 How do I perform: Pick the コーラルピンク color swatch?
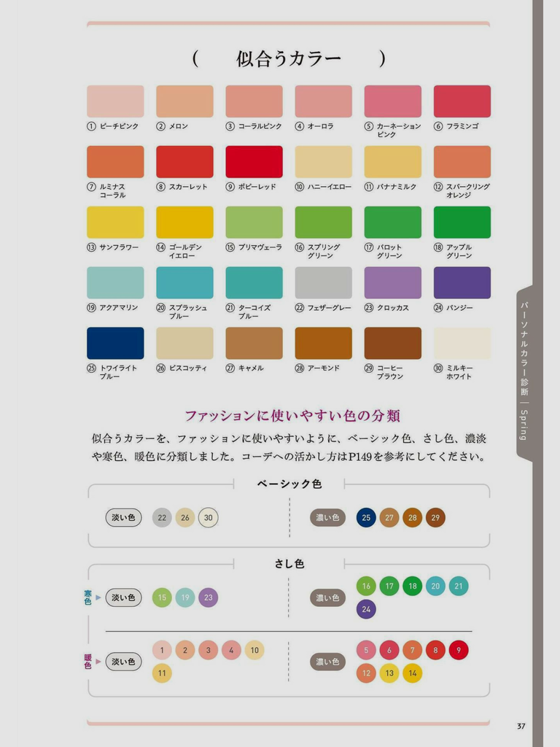[254, 101]
